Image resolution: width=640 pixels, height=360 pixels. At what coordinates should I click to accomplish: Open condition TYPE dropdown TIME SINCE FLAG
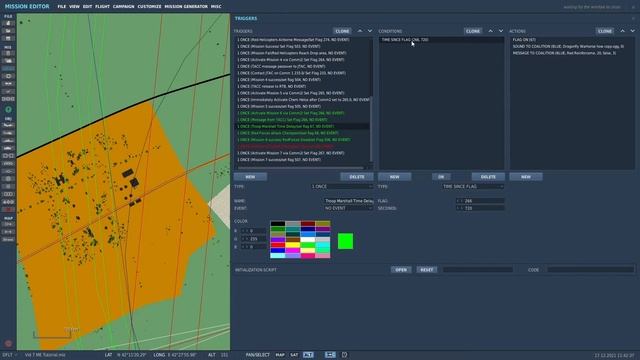473,186
